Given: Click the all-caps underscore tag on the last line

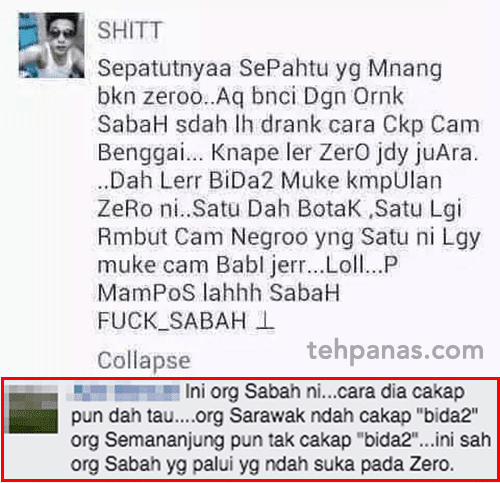Looking at the screenshot, I should point(172,321).
